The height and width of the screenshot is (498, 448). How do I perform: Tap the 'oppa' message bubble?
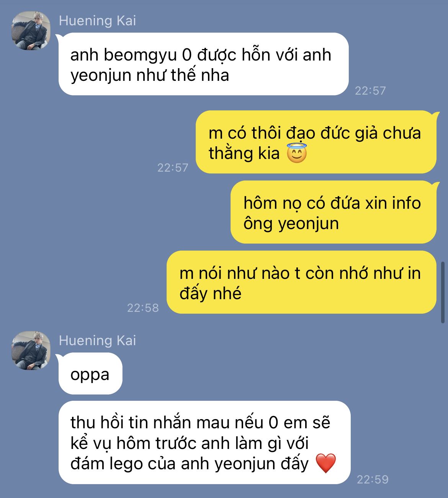click(x=90, y=374)
